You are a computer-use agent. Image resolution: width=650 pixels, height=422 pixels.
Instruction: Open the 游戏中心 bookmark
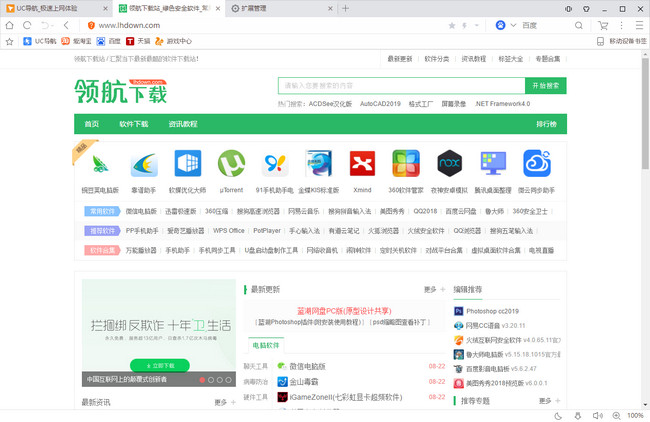click(x=174, y=41)
